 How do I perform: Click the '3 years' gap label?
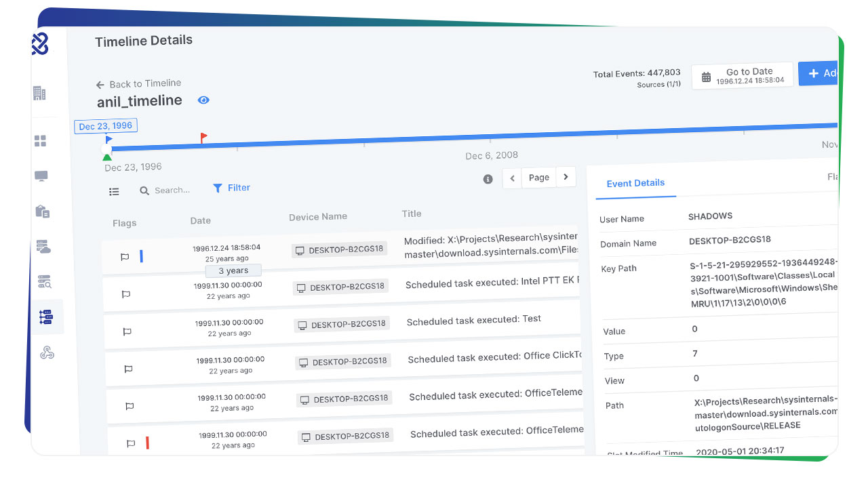(x=233, y=270)
